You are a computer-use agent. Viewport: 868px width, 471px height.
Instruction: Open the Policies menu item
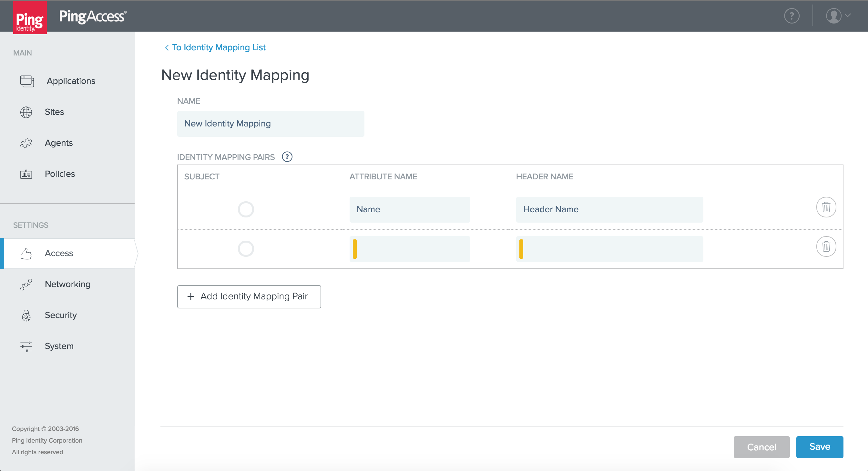point(60,174)
